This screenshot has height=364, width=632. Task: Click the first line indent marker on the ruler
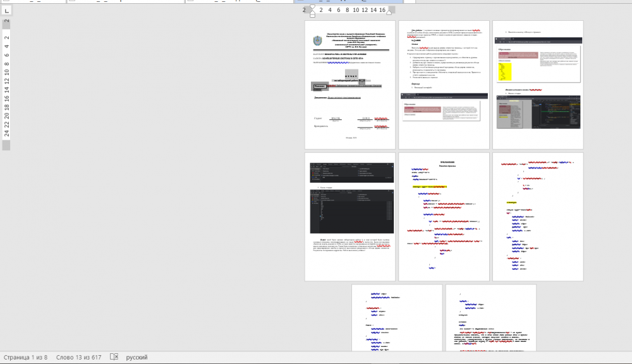[312, 8]
